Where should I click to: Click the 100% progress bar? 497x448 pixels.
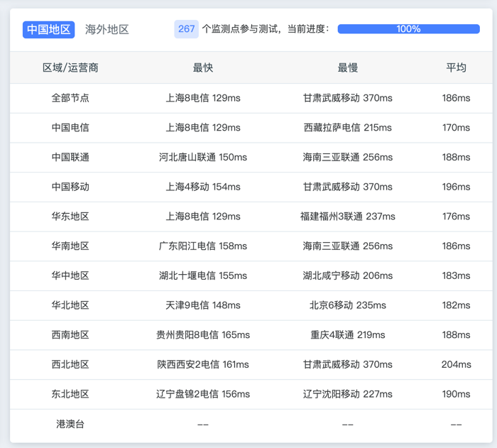(x=408, y=29)
